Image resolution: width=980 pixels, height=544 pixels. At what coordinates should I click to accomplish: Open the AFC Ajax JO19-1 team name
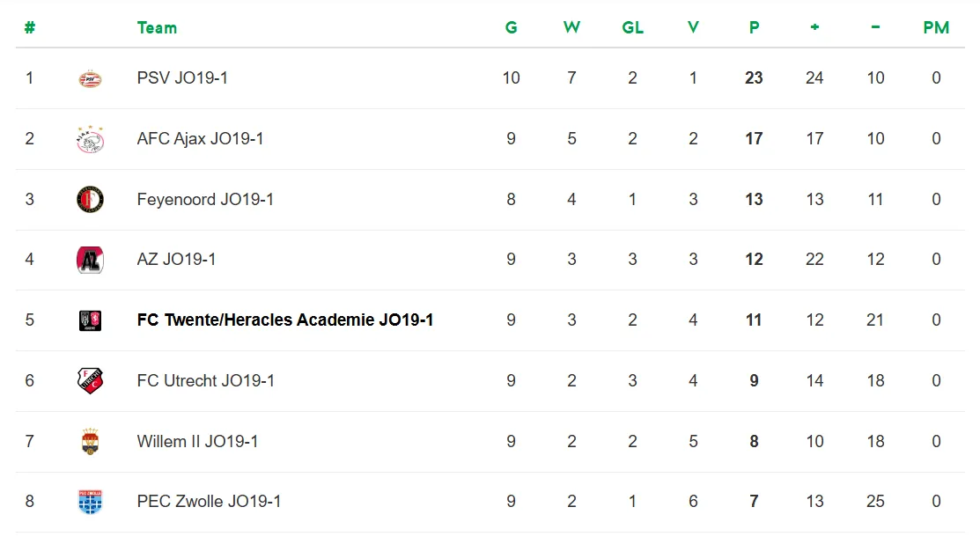pos(200,139)
